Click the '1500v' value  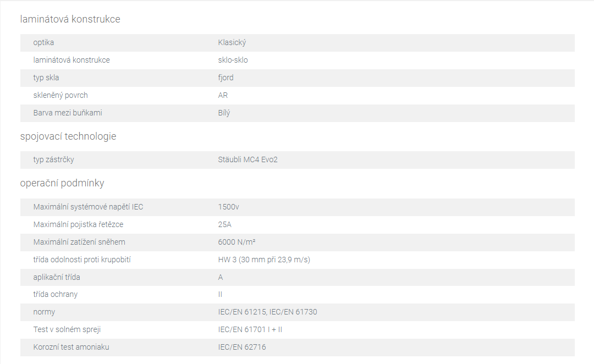point(228,207)
